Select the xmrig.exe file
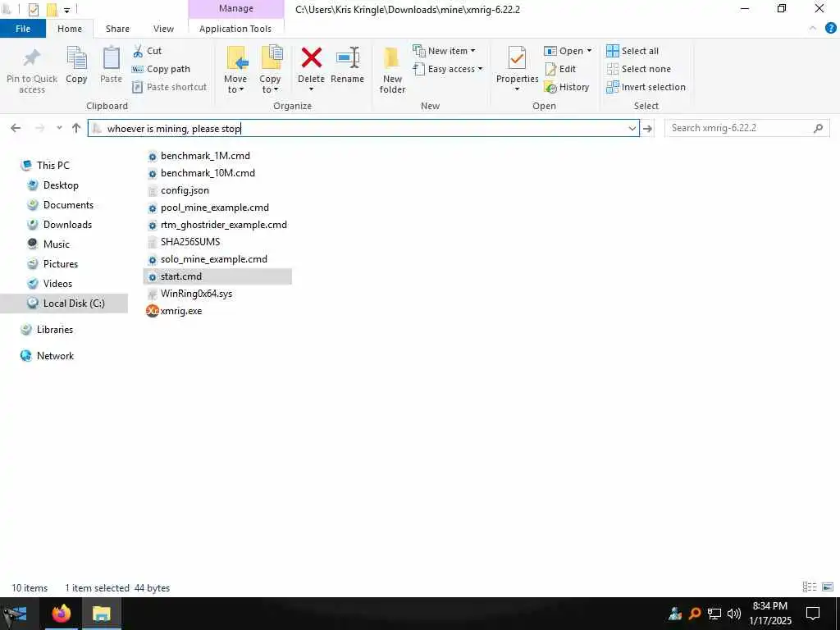Viewport: 840px width, 630px height. 181,311
